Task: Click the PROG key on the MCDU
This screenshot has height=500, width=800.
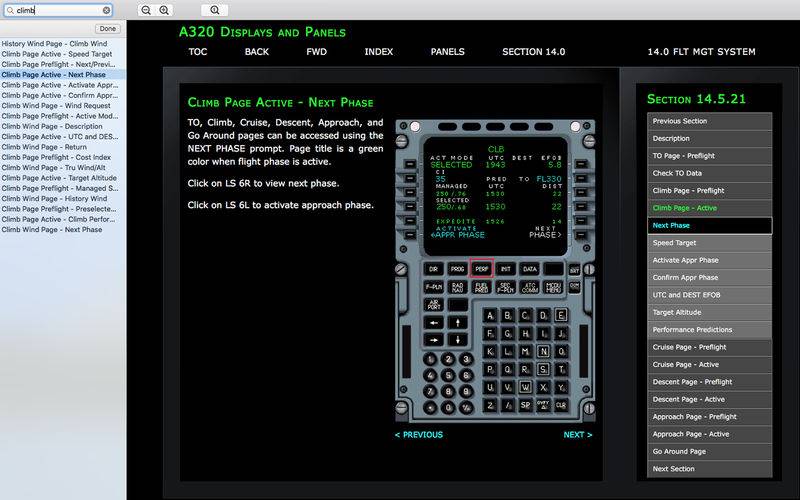Action: (457, 269)
